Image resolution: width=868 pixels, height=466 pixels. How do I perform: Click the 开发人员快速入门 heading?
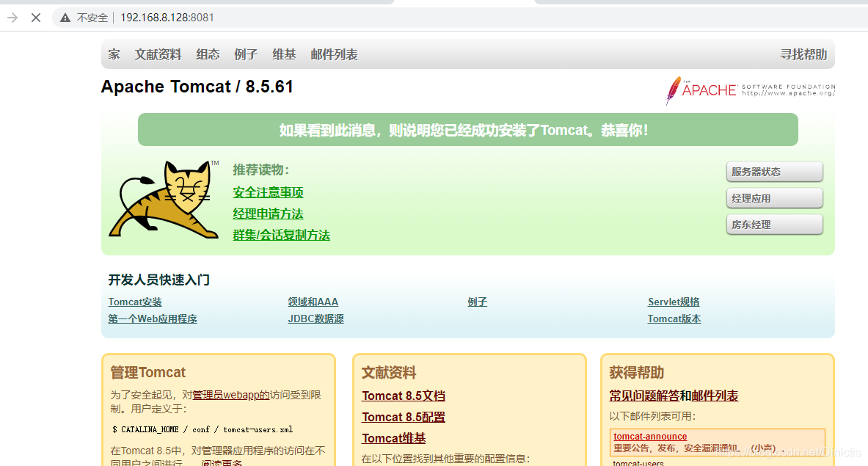coord(159,280)
